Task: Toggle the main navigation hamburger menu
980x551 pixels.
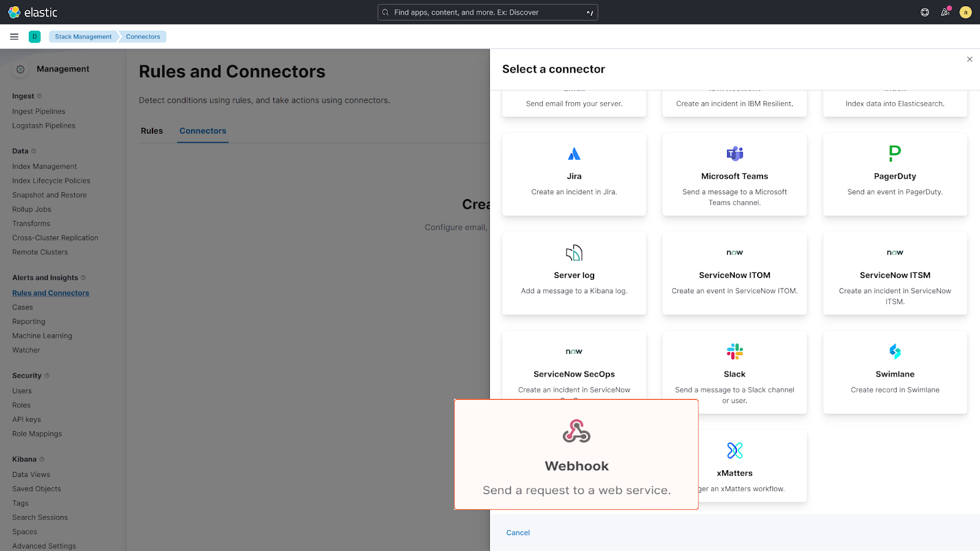Action: click(x=14, y=37)
